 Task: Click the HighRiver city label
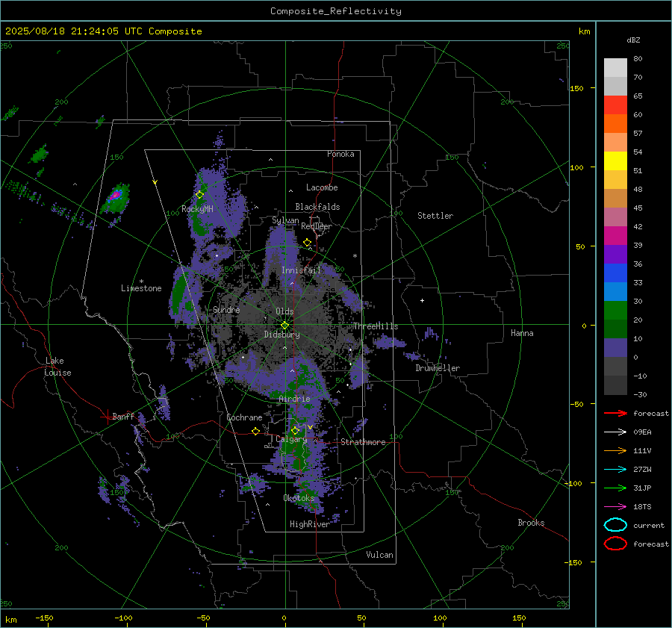pyautogui.click(x=310, y=524)
